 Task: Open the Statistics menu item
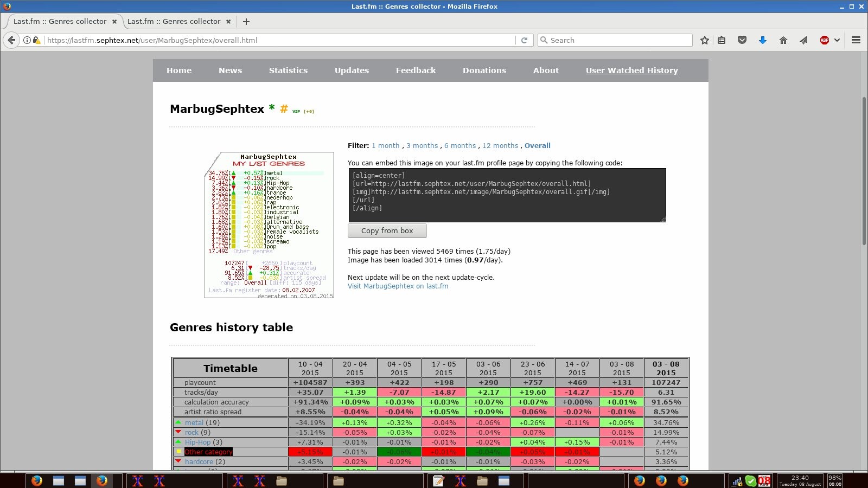pyautogui.click(x=288, y=70)
